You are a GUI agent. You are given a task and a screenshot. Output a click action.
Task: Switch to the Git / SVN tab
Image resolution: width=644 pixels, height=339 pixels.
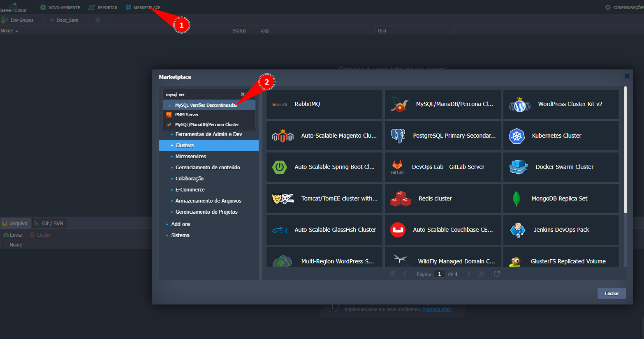pos(49,223)
